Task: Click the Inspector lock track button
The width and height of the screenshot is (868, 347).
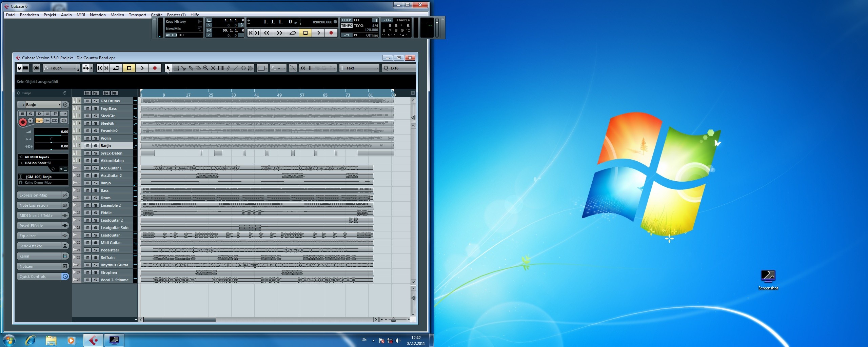Action: 47,121
